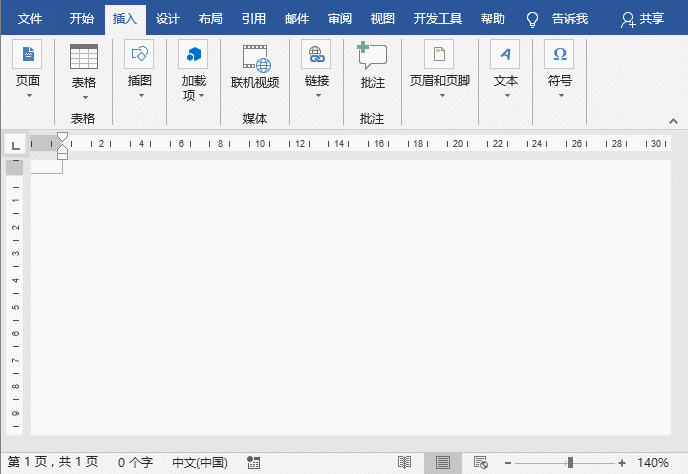This screenshot has width=688, height=474.
Task: Click the tab selector at ruler corner
Action: click(x=15, y=146)
